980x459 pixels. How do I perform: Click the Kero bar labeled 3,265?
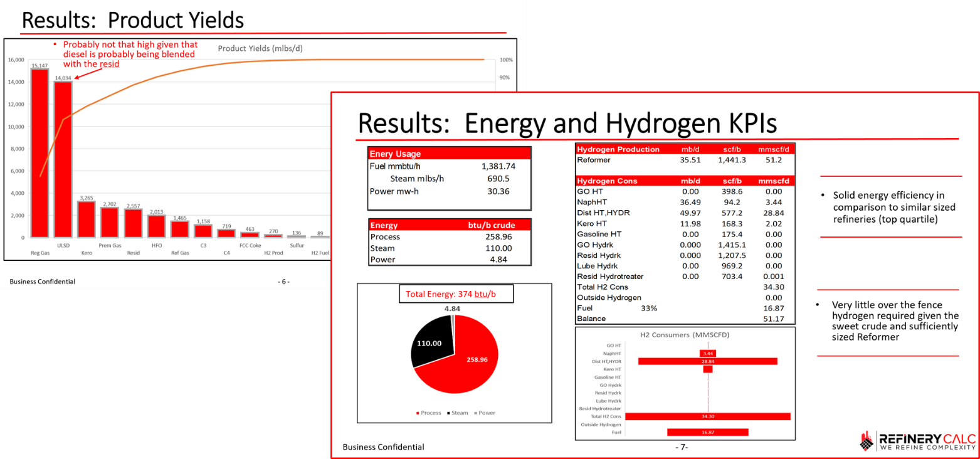(86, 219)
